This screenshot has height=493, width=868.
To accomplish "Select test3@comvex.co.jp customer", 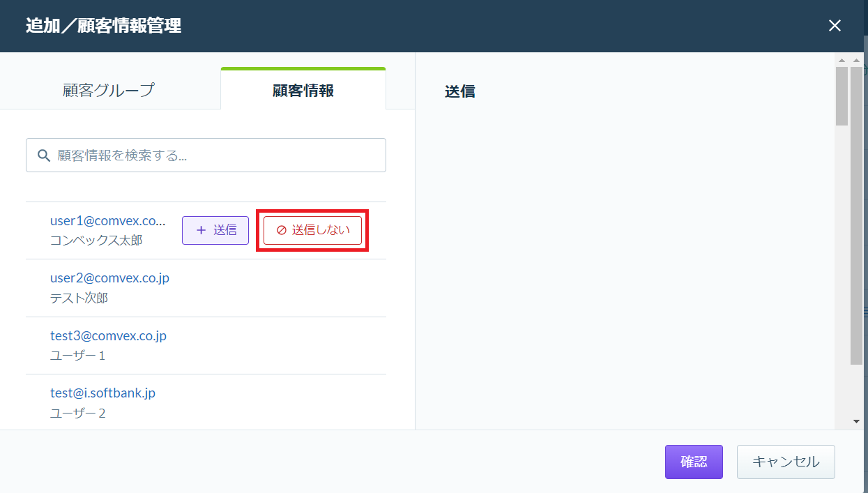I will [206, 345].
